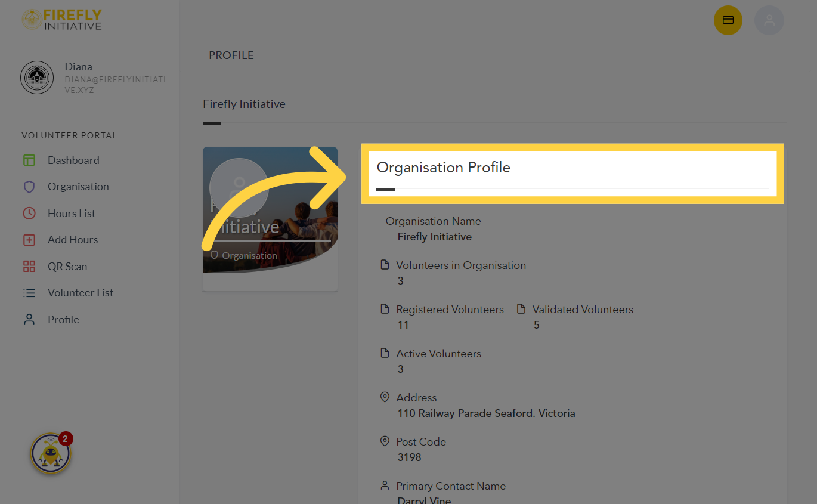Open the user account avatar at top right
The width and height of the screenshot is (817, 504).
click(x=769, y=20)
